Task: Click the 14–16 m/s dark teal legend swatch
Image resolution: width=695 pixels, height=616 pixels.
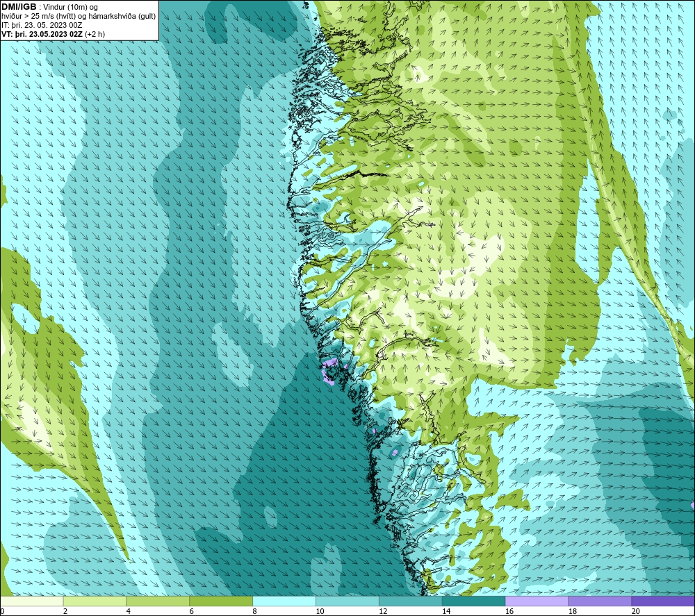Action: [x=474, y=601]
